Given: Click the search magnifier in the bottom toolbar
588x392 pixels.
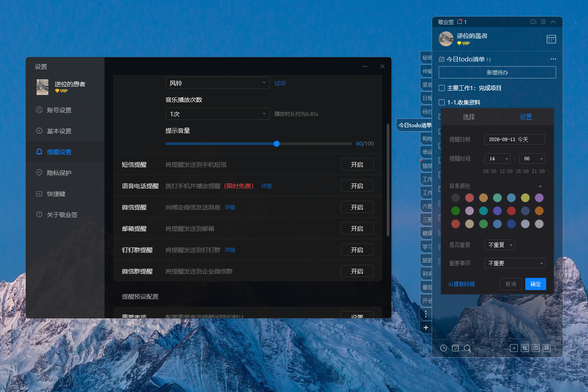Looking at the screenshot, I should tap(467, 348).
